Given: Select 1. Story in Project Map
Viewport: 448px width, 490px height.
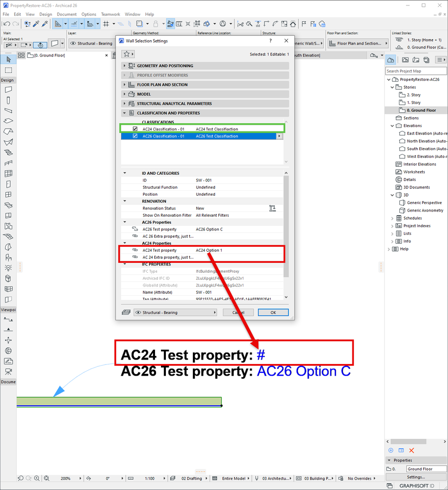Looking at the screenshot, I should (x=414, y=103).
